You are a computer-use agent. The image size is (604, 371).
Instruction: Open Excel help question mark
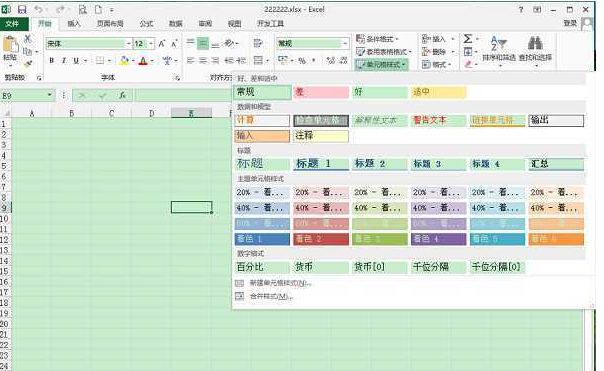521,10
